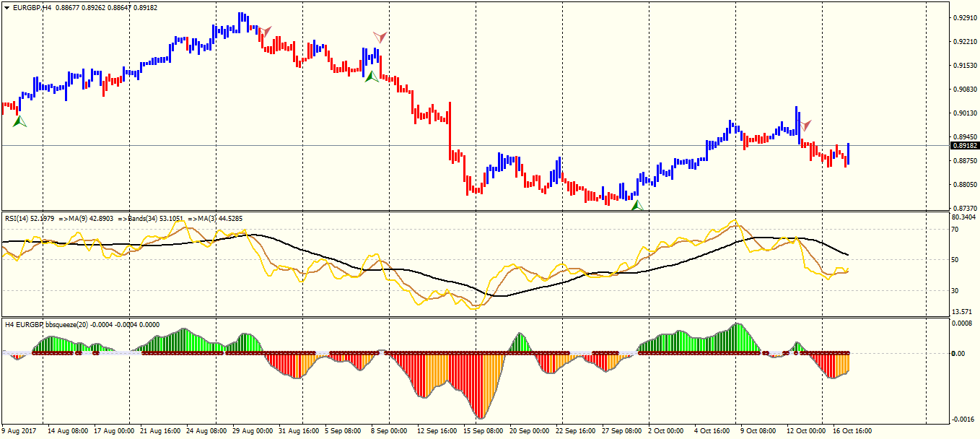980x439 pixels.
Task: Click the 0.90830 price axis label
Action: (965, 90)
